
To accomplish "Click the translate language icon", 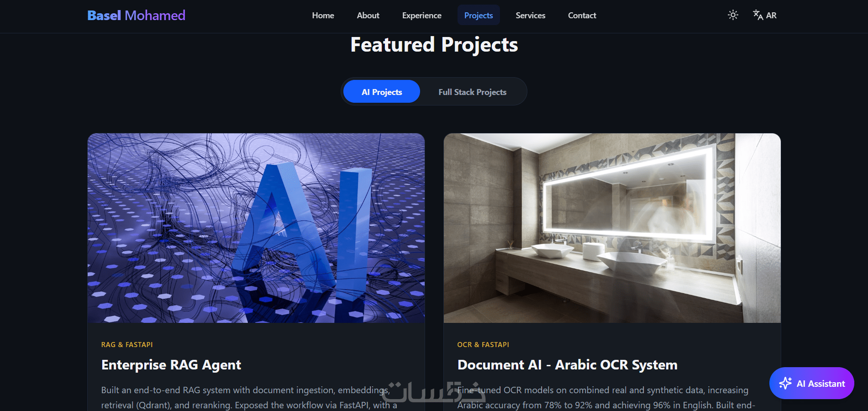I will pyautogui.click(x=758, y=15).
